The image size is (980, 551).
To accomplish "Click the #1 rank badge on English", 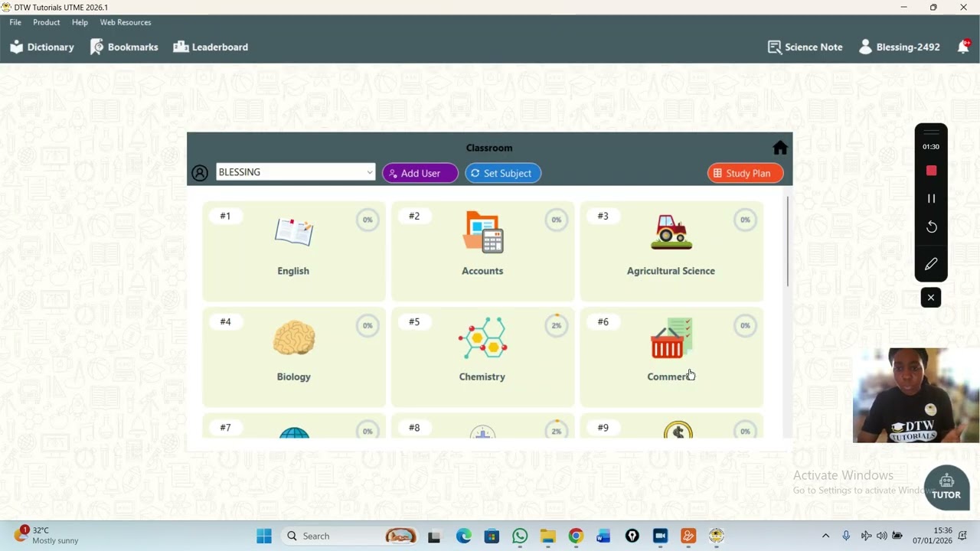I will pos(225,216).
